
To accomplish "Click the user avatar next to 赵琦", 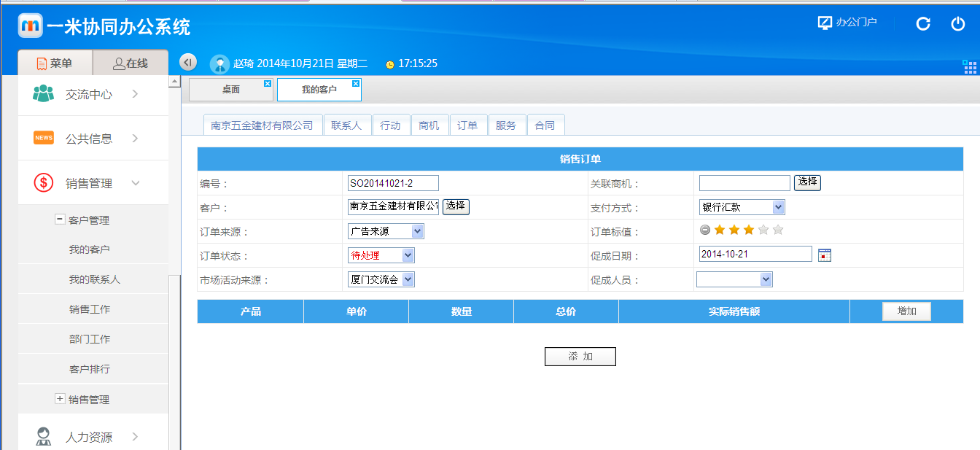I will (x=219, y=64).
